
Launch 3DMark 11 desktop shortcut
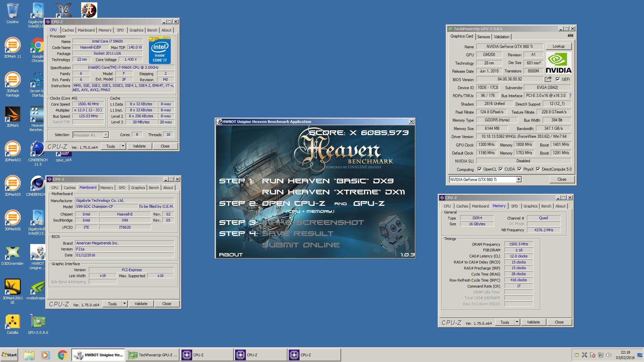pos(12,48)
